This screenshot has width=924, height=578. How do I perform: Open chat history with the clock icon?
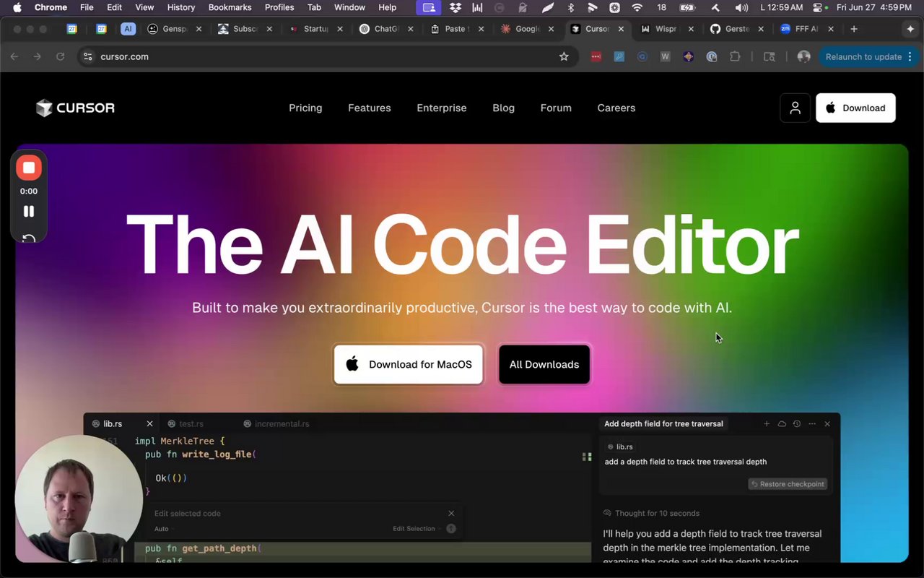point(797,423)
